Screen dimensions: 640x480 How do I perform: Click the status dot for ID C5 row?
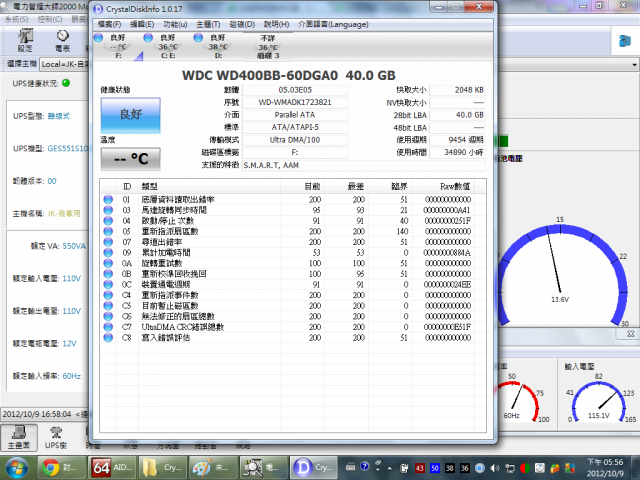click(108, 306)
